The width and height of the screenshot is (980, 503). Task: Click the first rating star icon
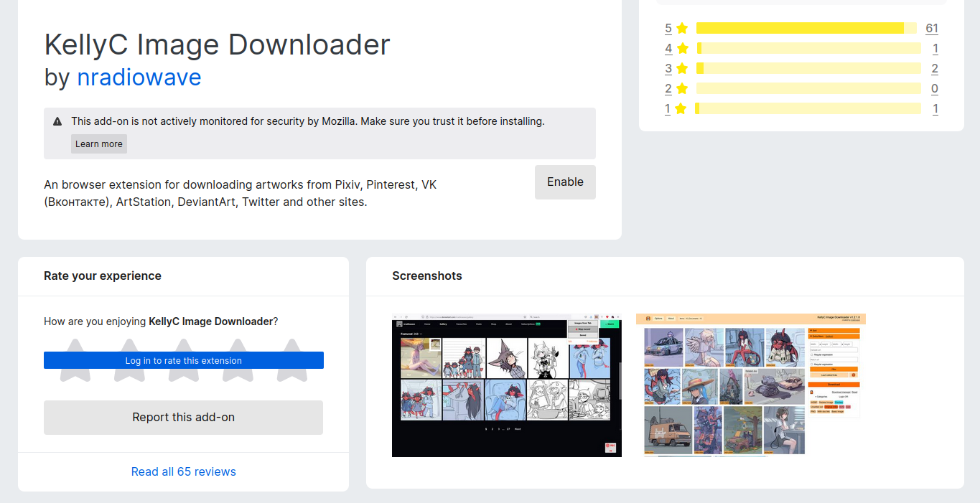[75, 360]
